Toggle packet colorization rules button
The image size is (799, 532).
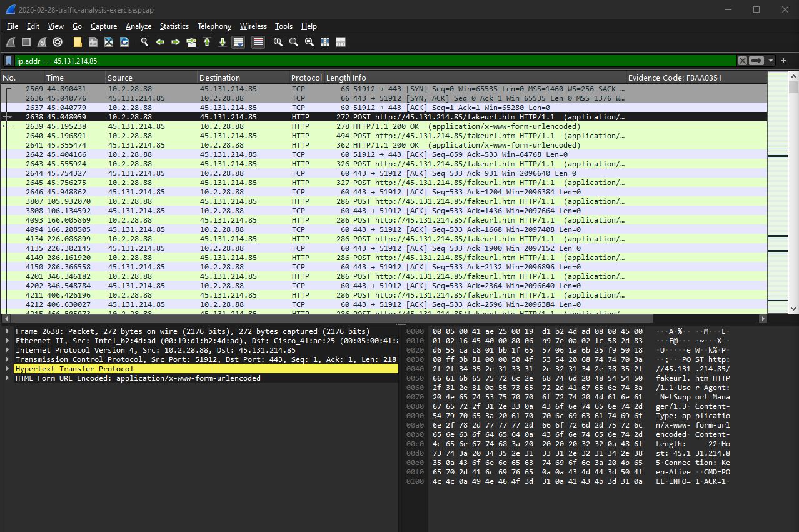pyautogui.click(x=258, y=42)
